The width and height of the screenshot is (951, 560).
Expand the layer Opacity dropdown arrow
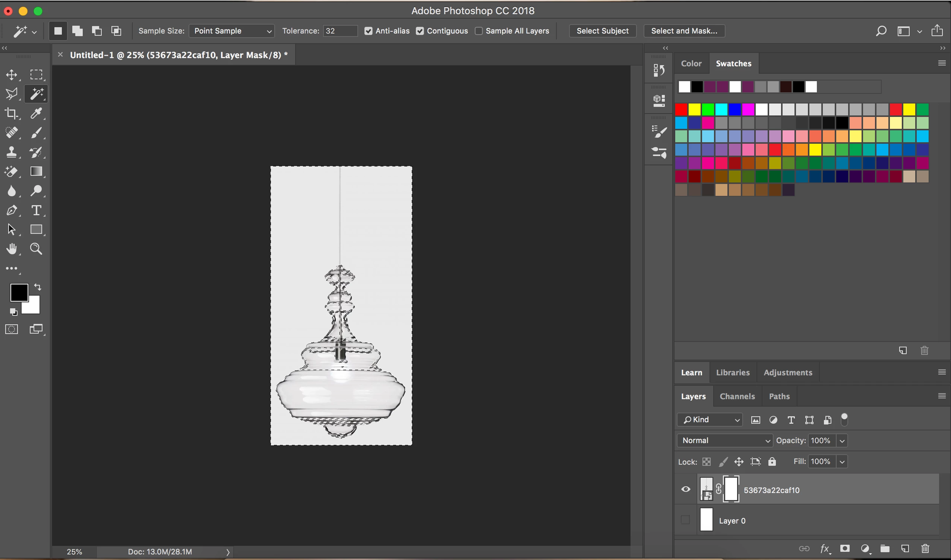842,441
